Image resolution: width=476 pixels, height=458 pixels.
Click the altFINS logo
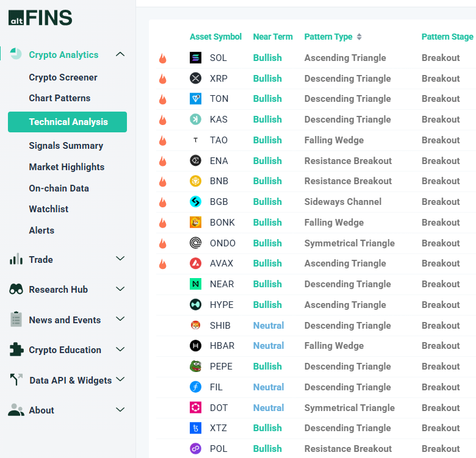pos(40,18)
